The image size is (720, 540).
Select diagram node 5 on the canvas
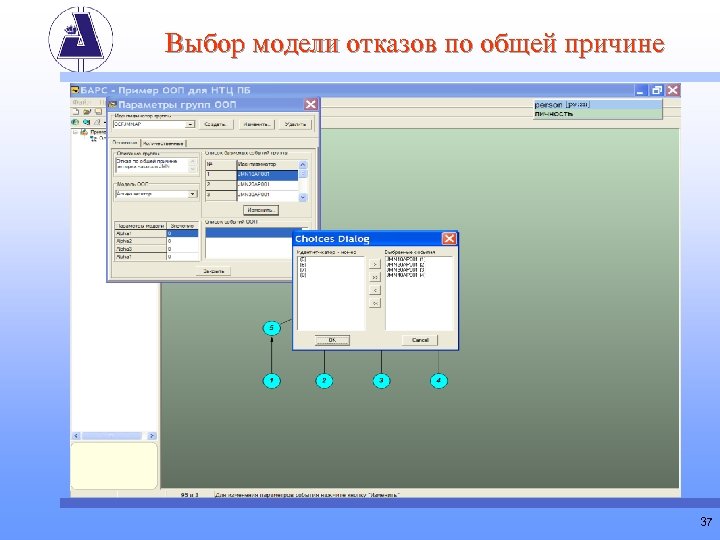(x=271, y=328)
